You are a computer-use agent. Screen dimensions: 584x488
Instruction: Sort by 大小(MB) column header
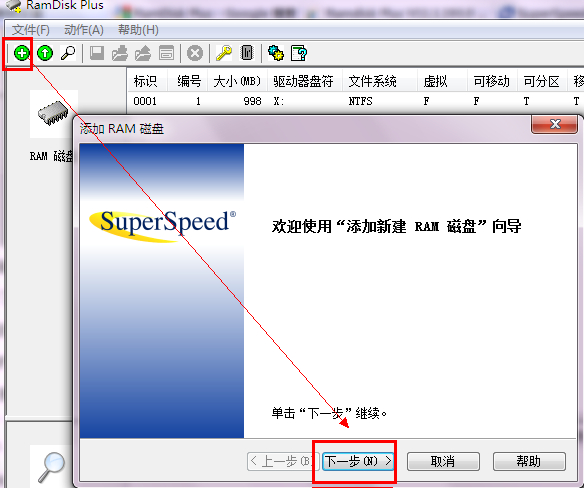[237, 81]
